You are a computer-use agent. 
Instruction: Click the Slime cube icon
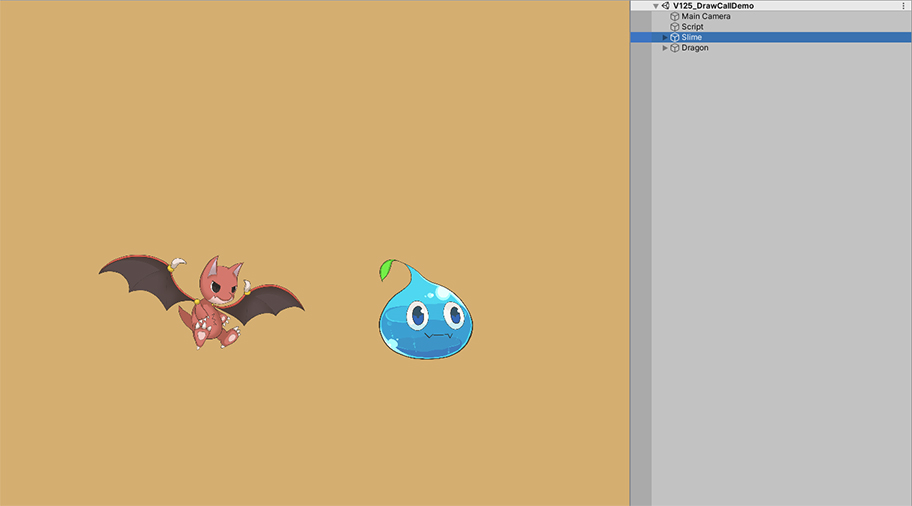[x=675, y=37]
